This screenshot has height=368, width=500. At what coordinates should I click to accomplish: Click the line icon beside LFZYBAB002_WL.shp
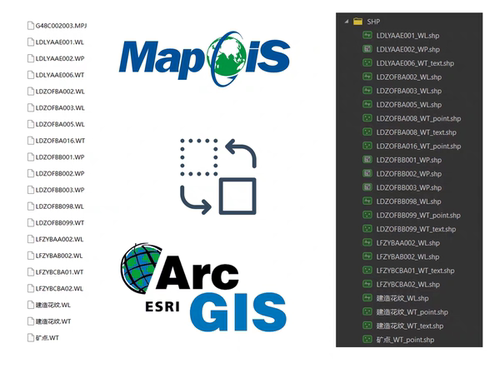pos(367,256)
